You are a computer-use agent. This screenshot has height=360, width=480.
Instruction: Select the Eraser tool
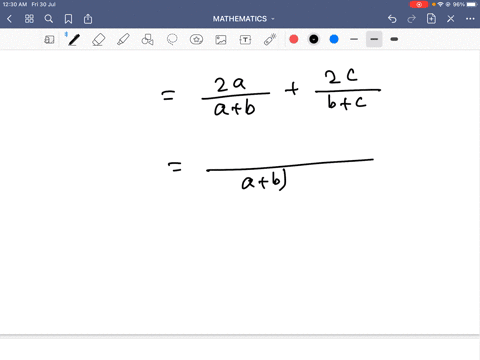pyautogui.click(x=99, y=40)
